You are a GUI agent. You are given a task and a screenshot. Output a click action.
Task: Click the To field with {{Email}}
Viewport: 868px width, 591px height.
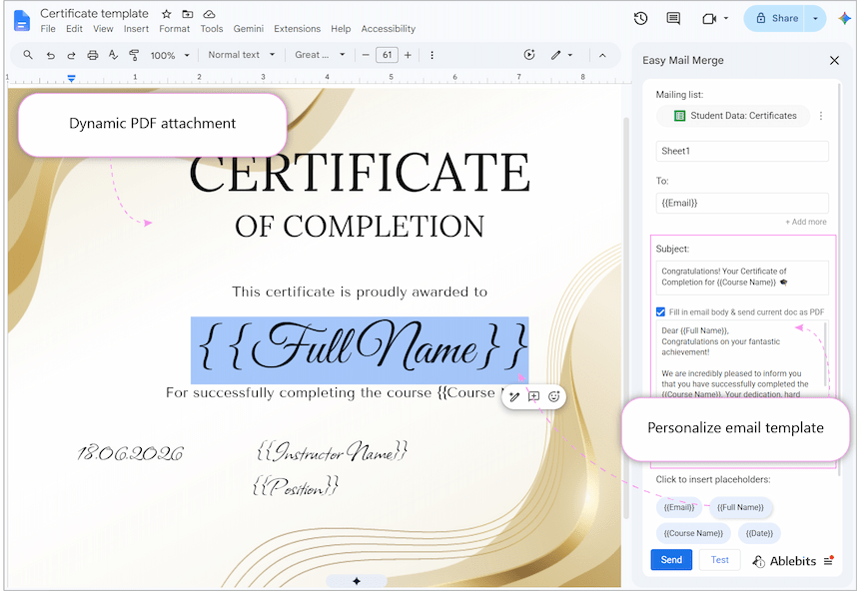pyautogui.click(x=742, y=203)
